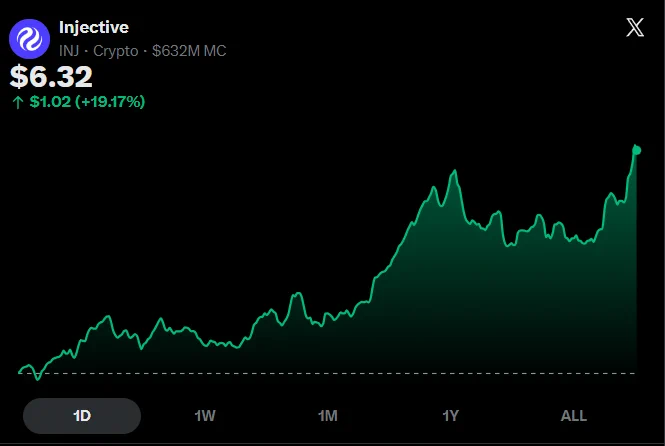Select the 1D time range tab

[82, 416]
